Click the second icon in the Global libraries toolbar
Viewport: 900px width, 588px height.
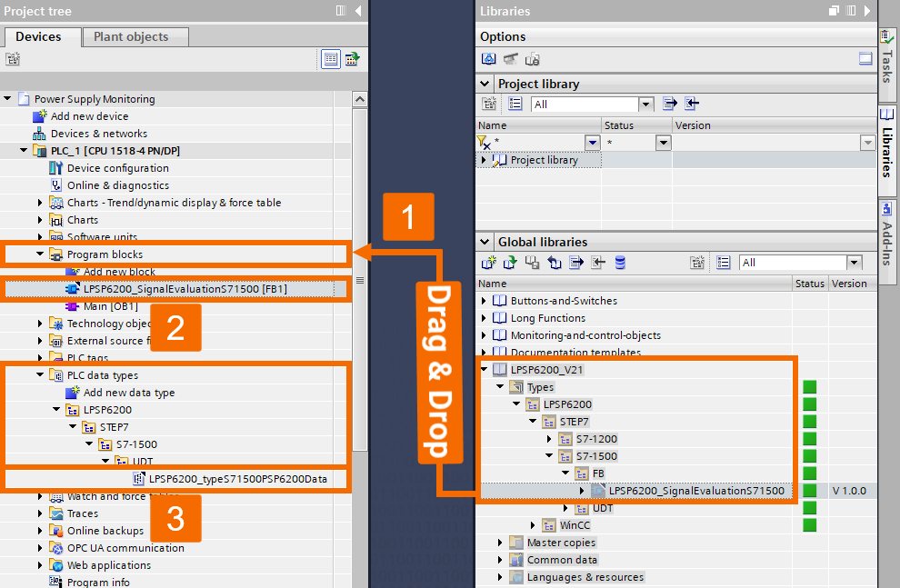(510, 263)
